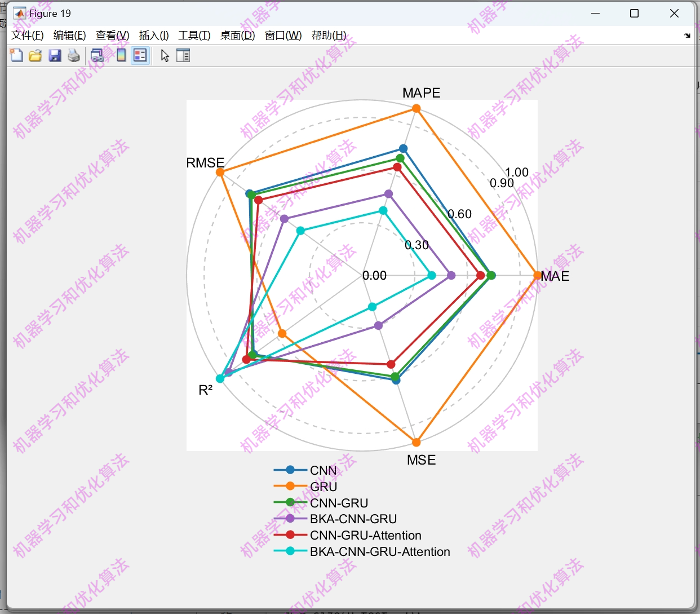700x614 pixels.
Task: Select the orange GRU marker on MAE axis
Action: click(x=538, y=275)
